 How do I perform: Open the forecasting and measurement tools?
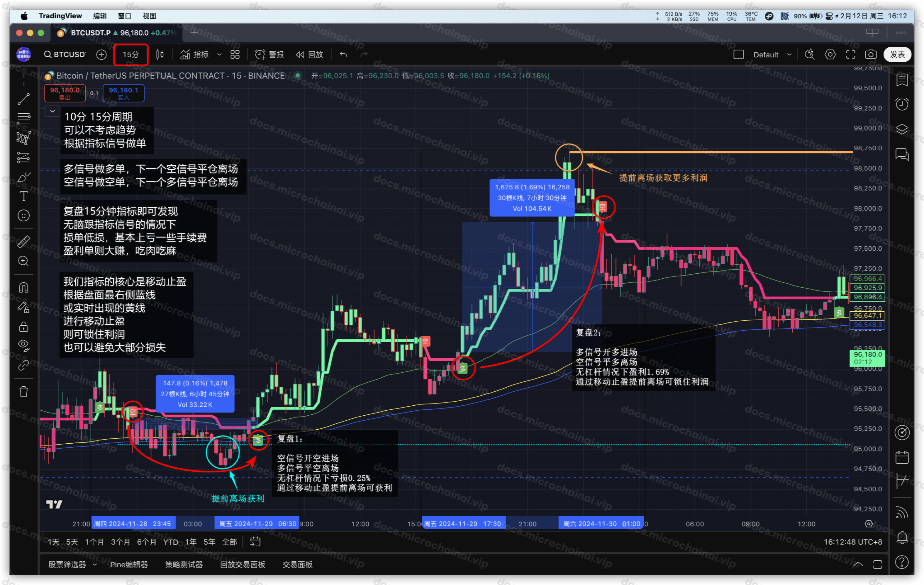pos(24,157)
